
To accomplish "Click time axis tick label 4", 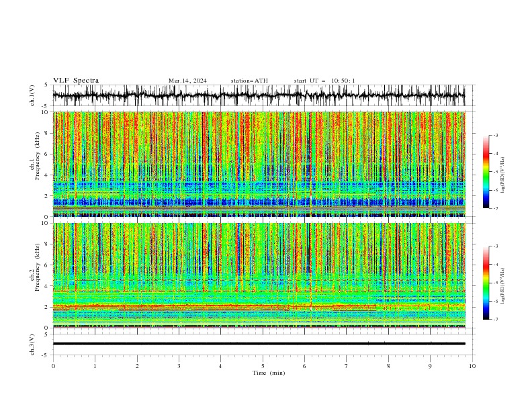I will [x=220, y=366].
